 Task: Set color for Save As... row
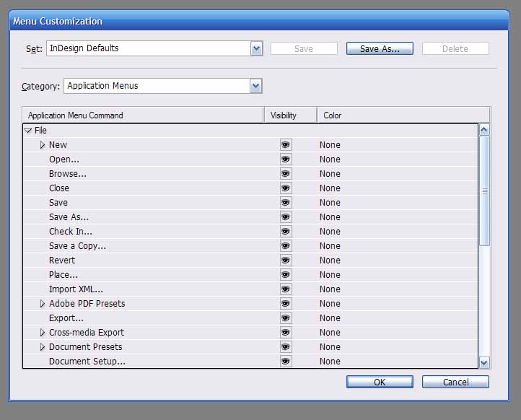click(x=330, y=217)
